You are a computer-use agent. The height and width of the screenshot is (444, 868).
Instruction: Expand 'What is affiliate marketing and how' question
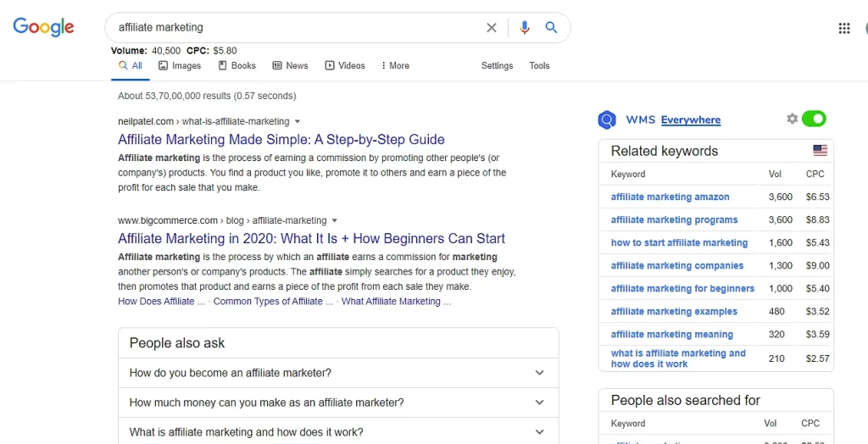[338, 432]
